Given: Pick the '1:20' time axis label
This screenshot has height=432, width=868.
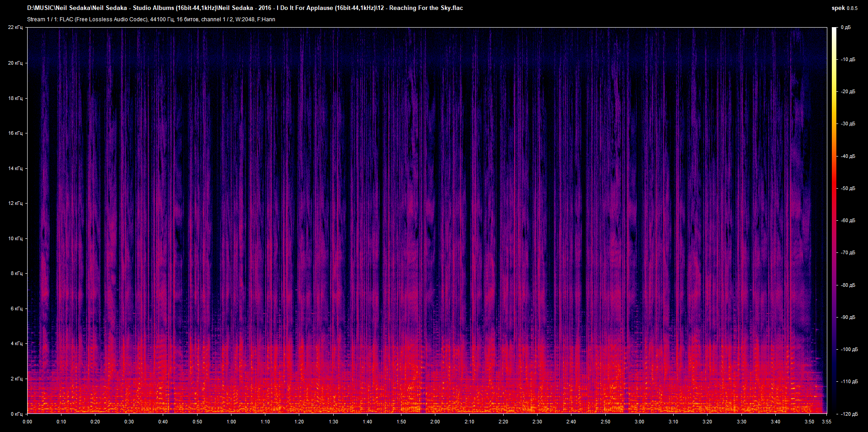Looking at the screenshot, I should click(x=299, y=422).
